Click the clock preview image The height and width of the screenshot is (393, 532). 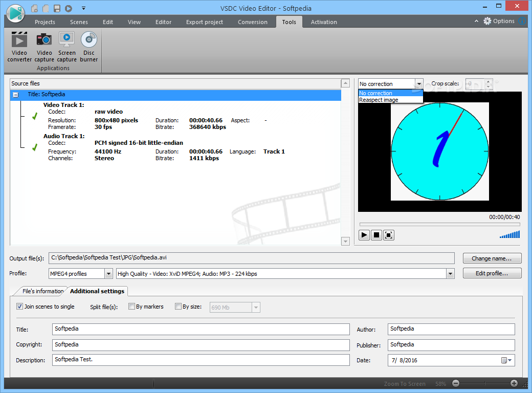pyautogui.click(x=440, y=151)
